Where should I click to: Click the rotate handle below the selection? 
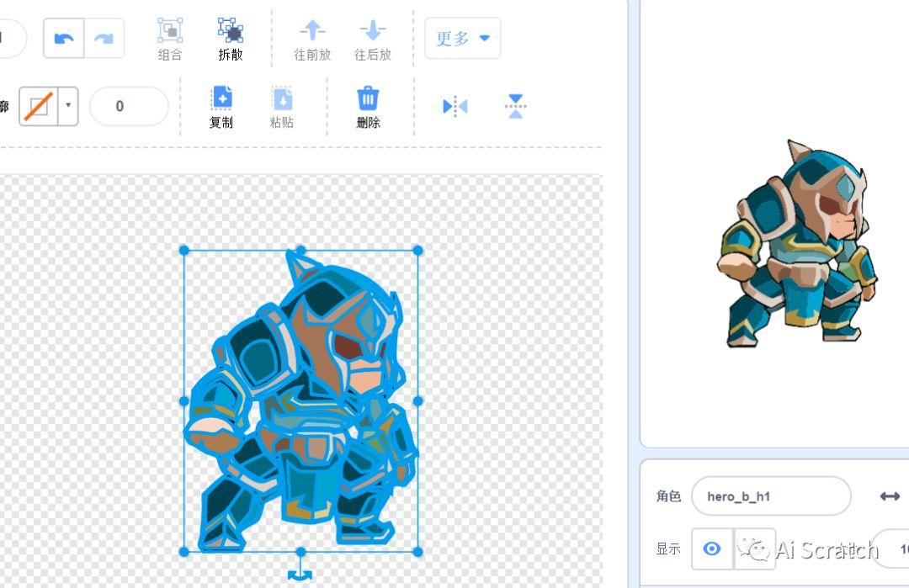[300, 574]
